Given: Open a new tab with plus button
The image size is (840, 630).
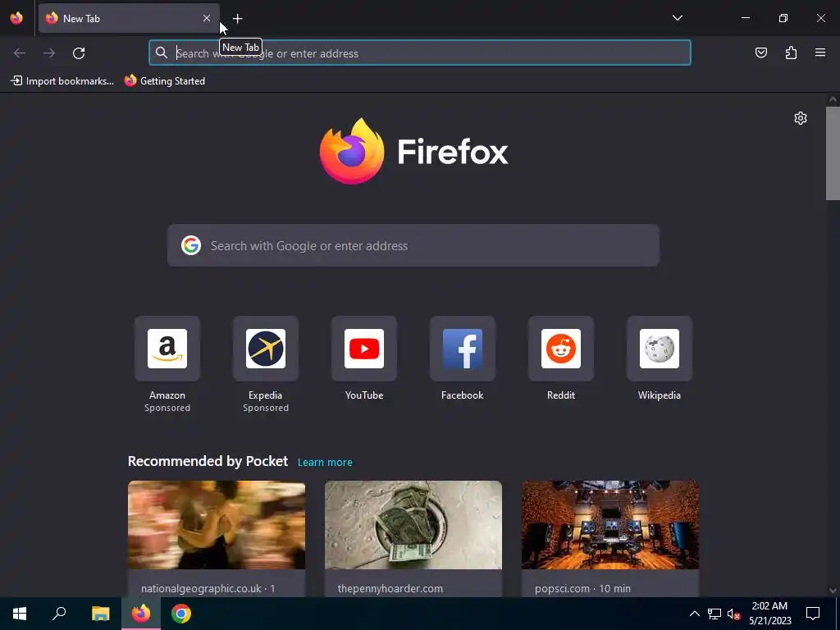Looking at the screenshot, I should 237,18.
